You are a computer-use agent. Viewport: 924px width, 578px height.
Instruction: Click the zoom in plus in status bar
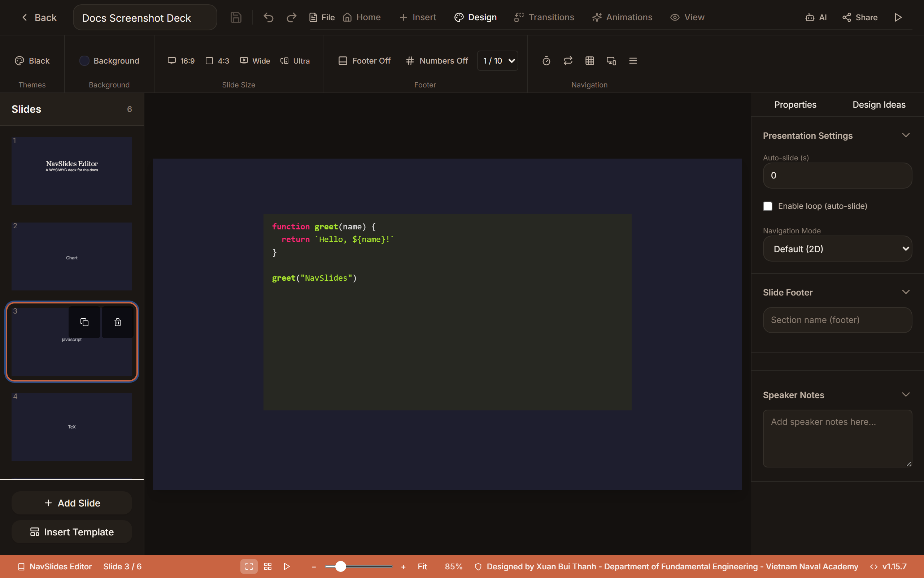[x=403, y=567]
